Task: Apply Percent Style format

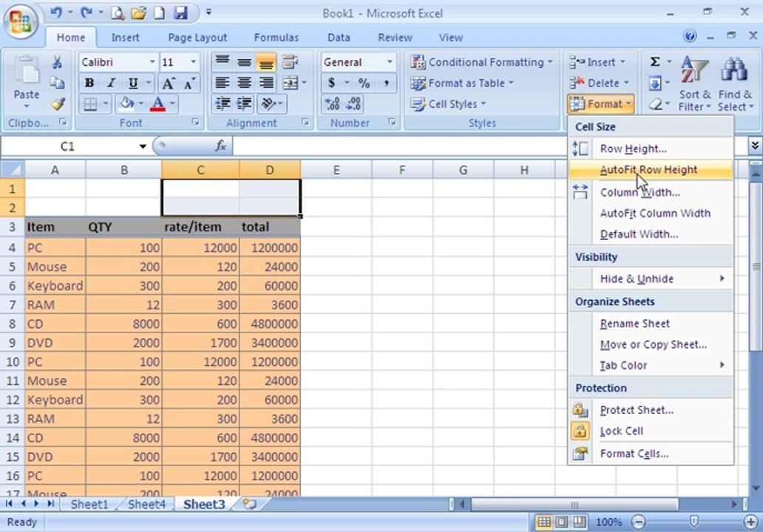Action: pyautogui.click(x=364, y=83)
